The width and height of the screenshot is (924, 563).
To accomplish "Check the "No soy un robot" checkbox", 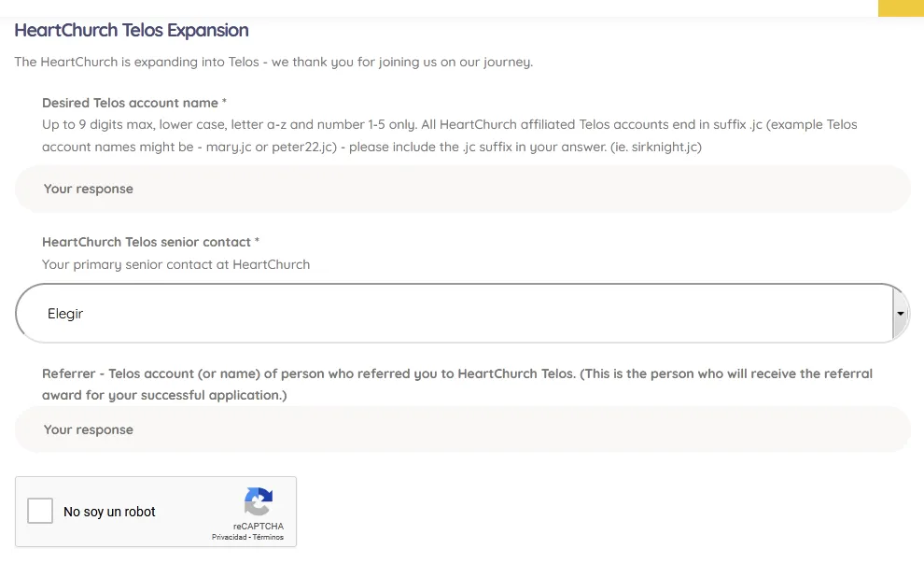I will (40, 511).
